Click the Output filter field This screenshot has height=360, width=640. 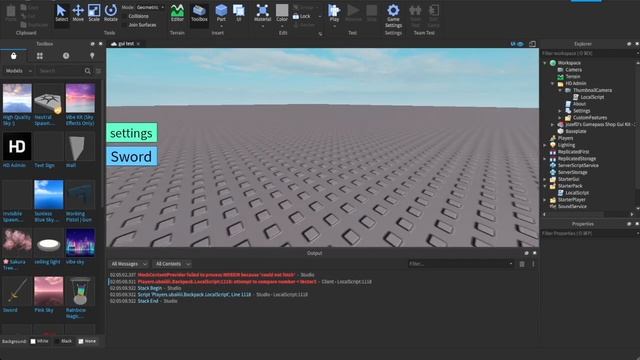pos(461,264)
